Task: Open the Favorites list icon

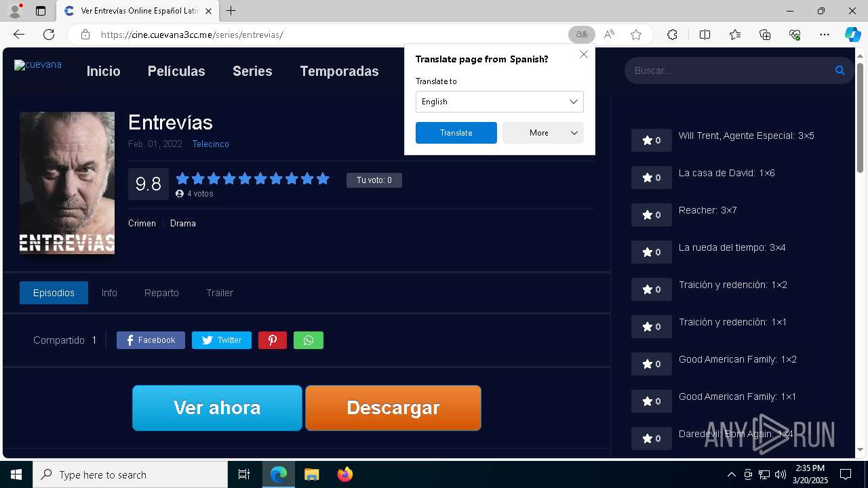Action: [x=735, y=35]
